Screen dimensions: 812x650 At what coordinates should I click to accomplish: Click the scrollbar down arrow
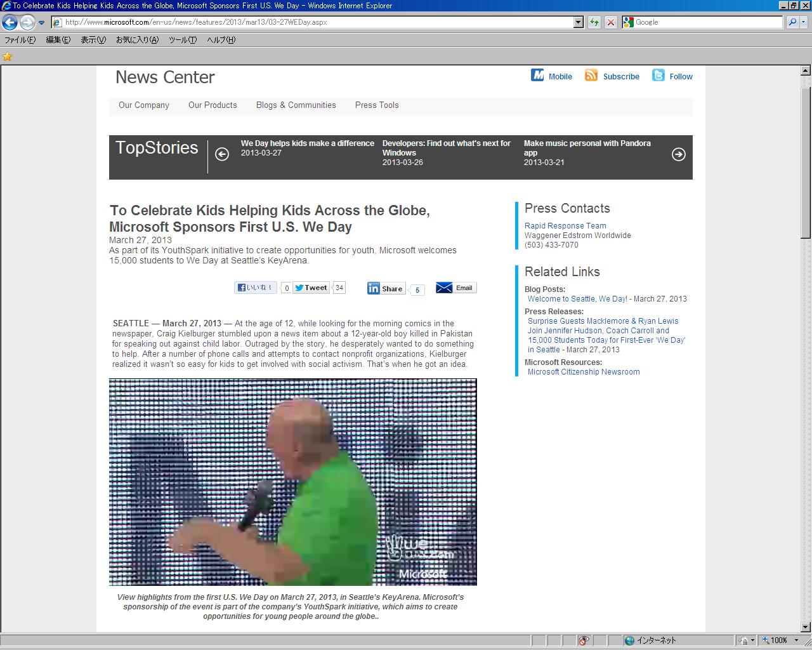[806, 627]
